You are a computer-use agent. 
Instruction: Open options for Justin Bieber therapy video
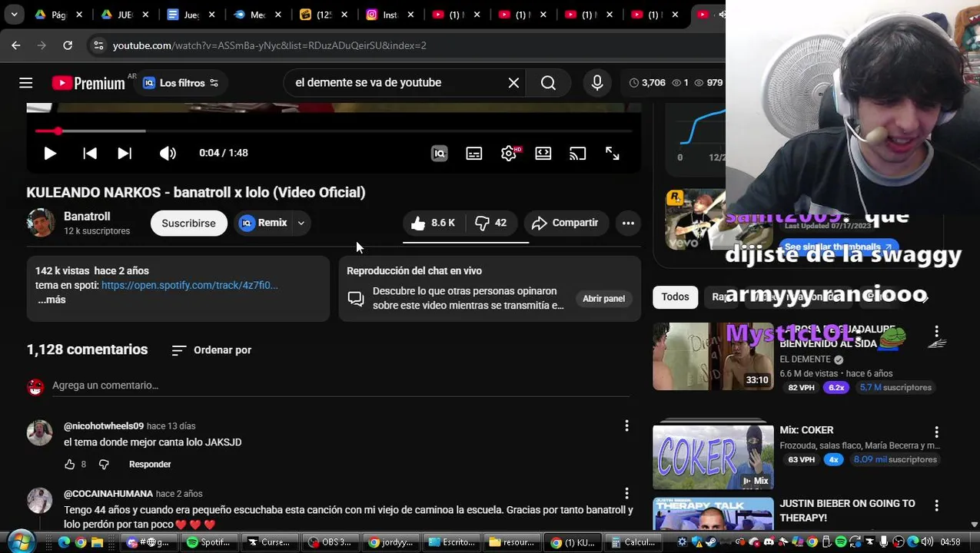point(936,505)
